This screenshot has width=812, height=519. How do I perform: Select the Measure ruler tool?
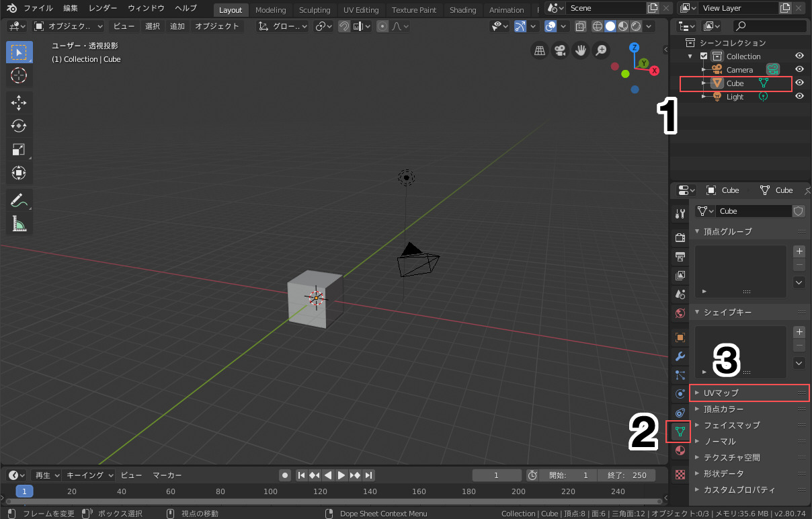[19, 223]
